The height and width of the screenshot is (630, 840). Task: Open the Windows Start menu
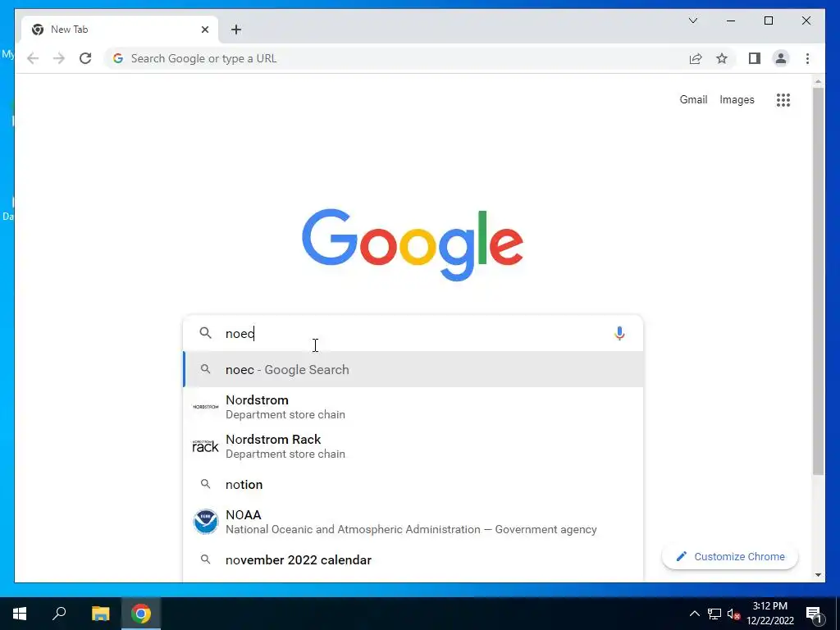click(20, 614)
